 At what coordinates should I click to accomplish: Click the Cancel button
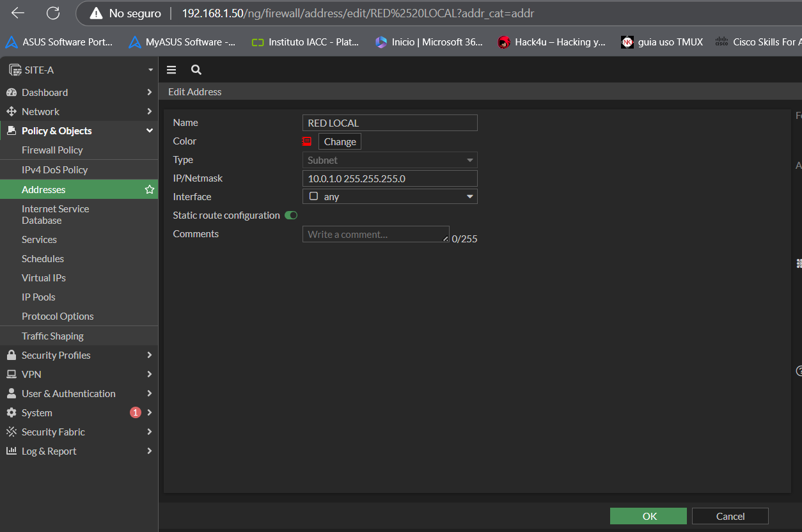pos(730,517)
